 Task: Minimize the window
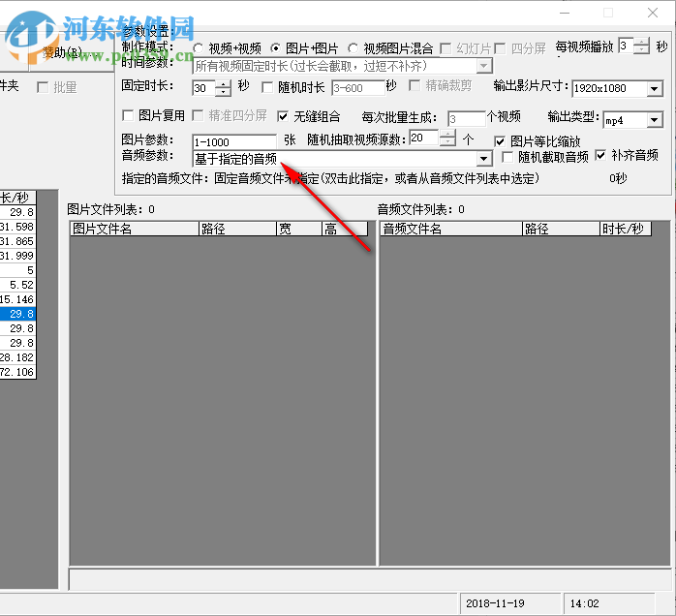click(565, 13)
